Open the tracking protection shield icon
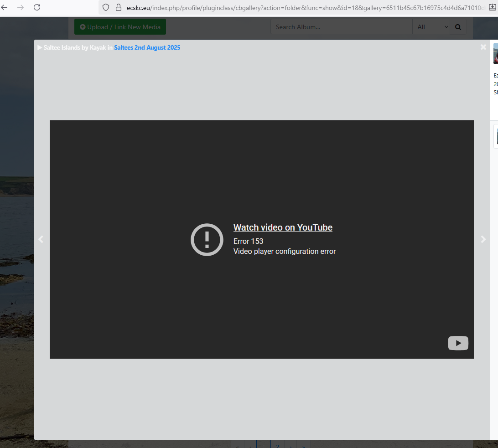The height and width of the screenshot is (448, 498). (106, 7)
